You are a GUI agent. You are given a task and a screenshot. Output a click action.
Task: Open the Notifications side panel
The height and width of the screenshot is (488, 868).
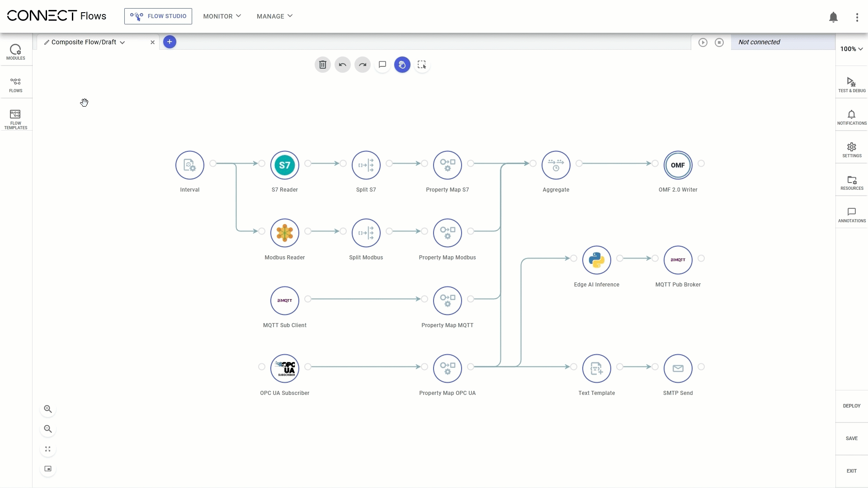852,117
